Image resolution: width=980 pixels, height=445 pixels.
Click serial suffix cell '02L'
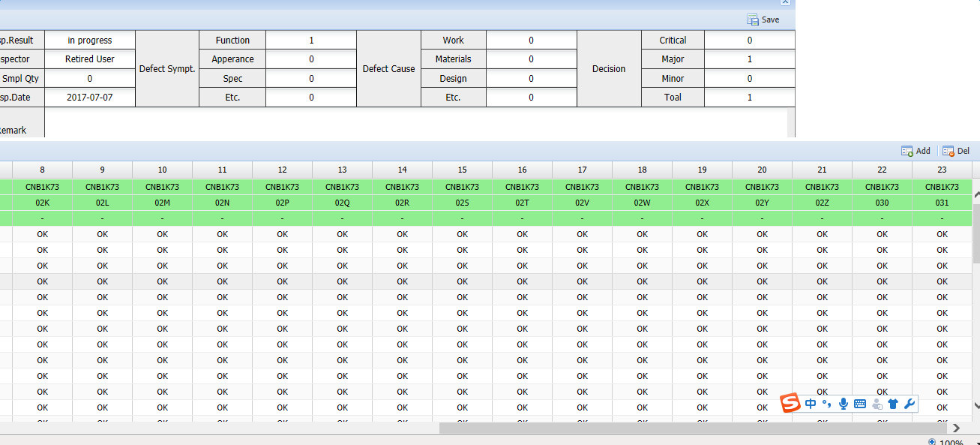click(102, 203)
